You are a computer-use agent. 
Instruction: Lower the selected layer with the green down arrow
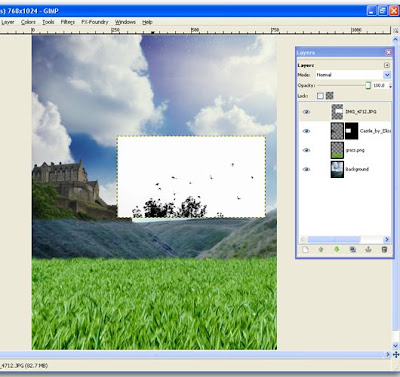coord(337,249)
